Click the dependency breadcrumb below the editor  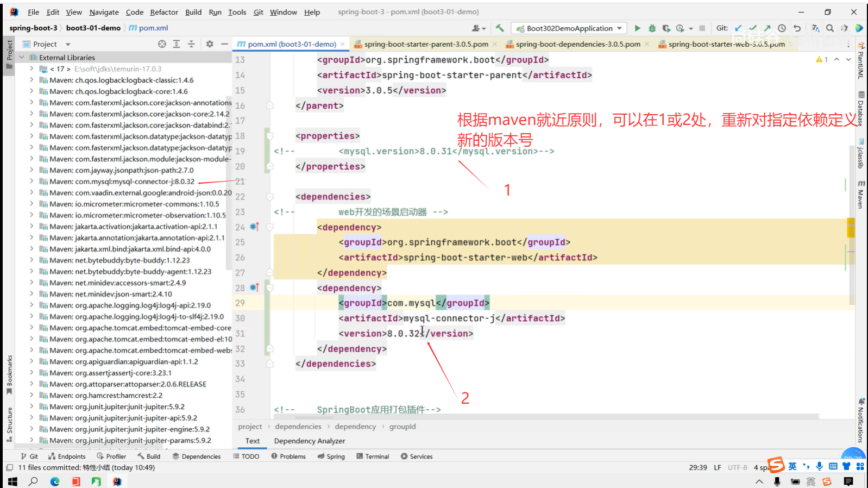pyautogui.click(x=355, y=427)
